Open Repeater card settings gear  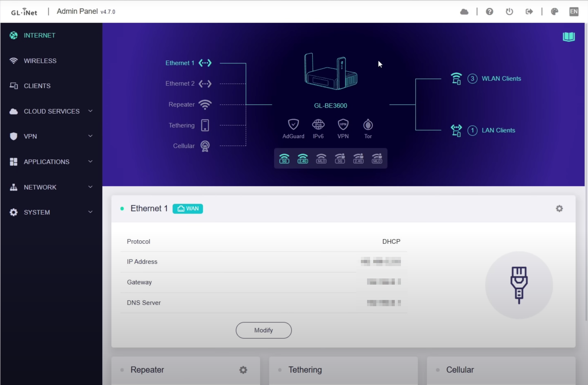click(x=243, y=370)
